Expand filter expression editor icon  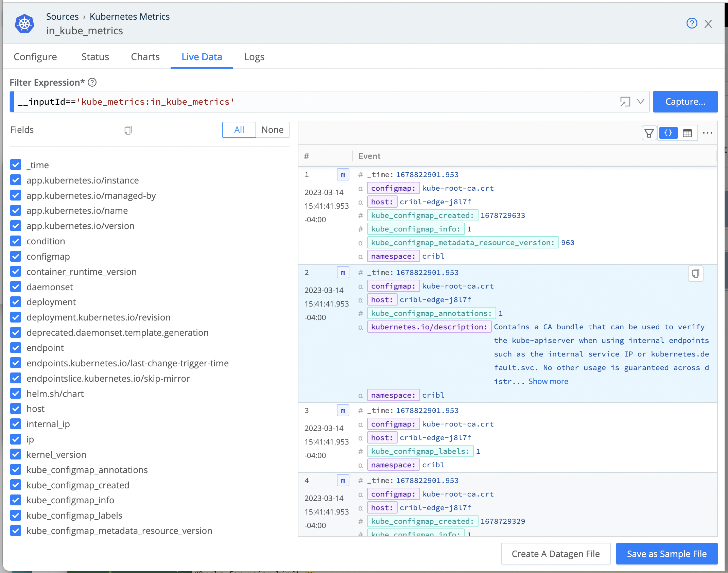[625, 102]
